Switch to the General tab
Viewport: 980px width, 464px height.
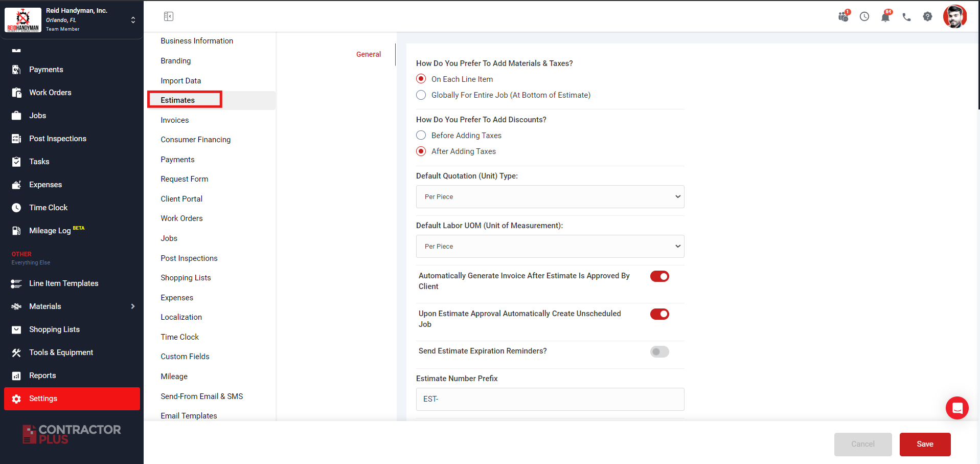368,54
